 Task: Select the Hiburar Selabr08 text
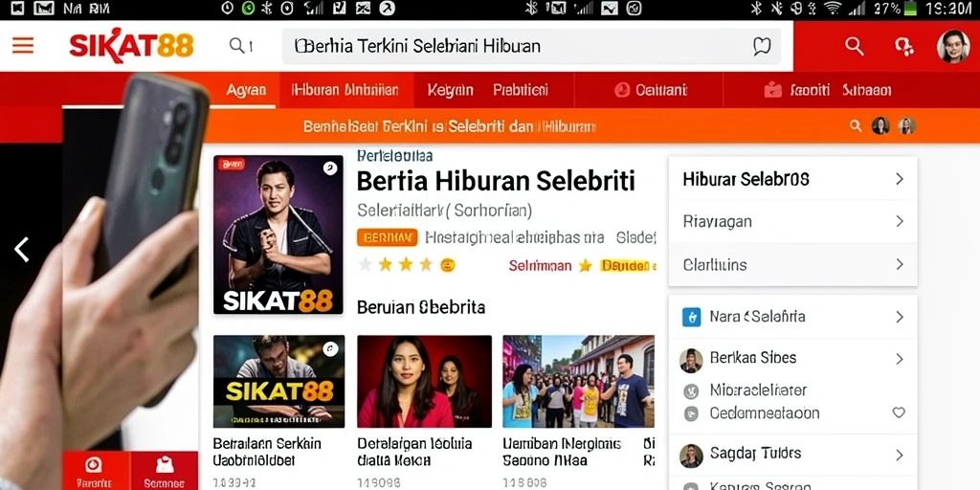point(746,180)
